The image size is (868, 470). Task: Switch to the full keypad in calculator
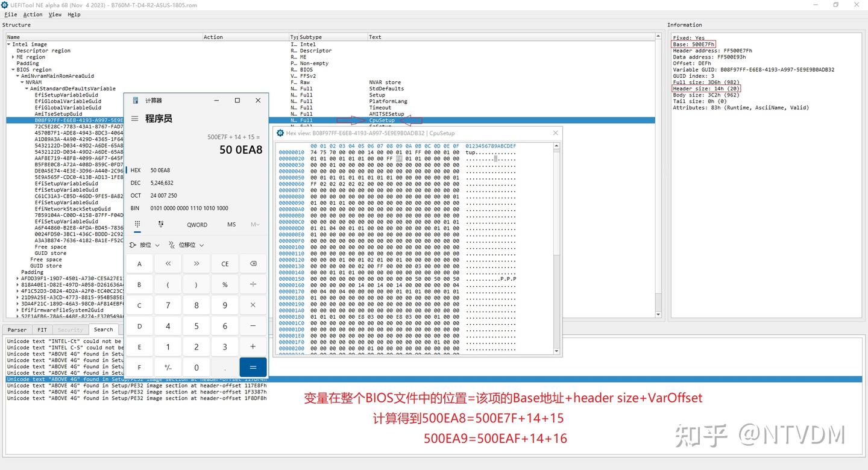pos(137,224)
